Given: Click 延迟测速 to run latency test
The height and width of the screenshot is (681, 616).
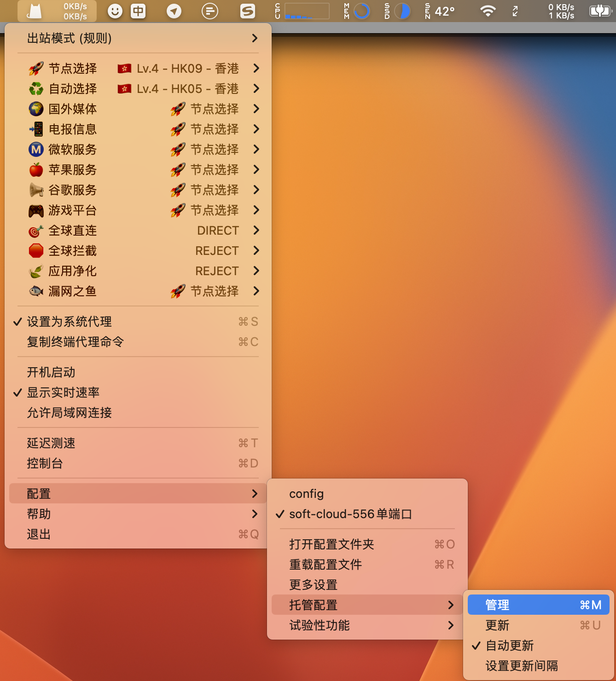Looking at the screenshot, I should point(51,443).
